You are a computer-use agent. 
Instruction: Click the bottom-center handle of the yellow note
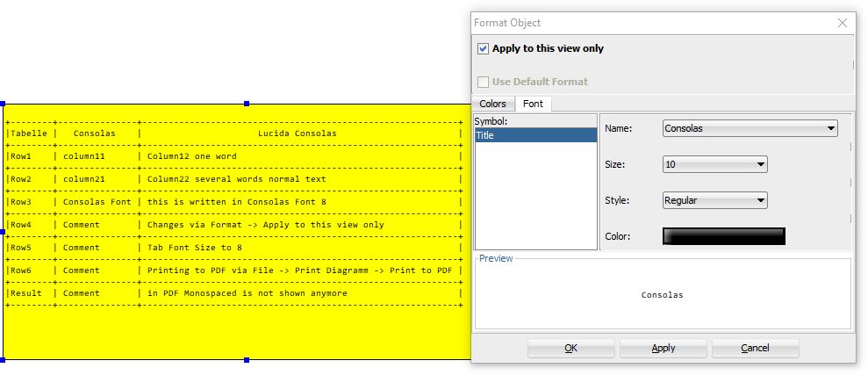(247, 360)
